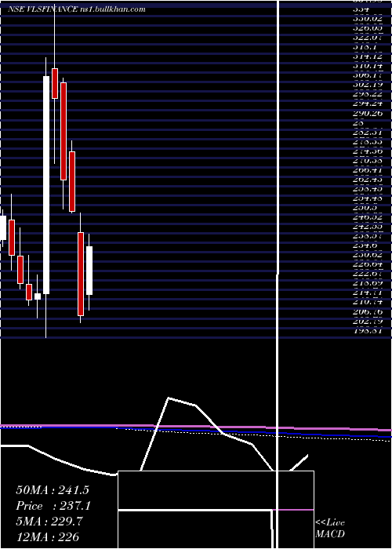Select the last white candle on the right
Image resolution: width=392 pixels, height=549 pixels.
point(89,271)
